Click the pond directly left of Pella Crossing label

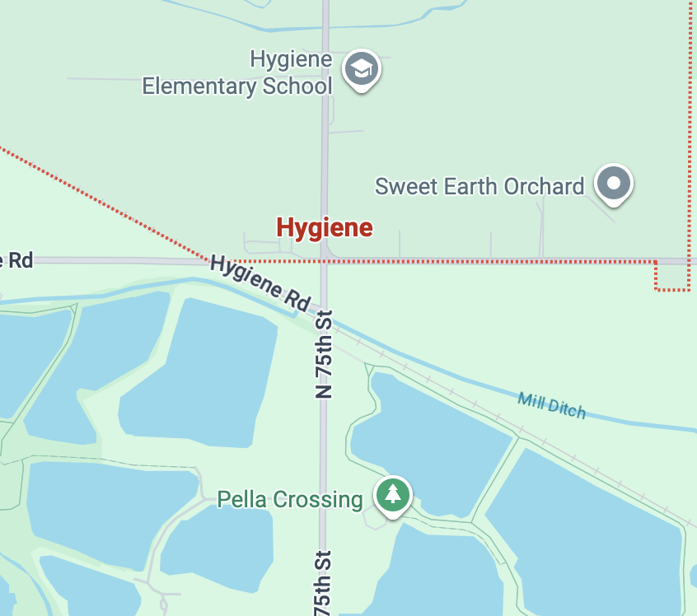(111, 511)
